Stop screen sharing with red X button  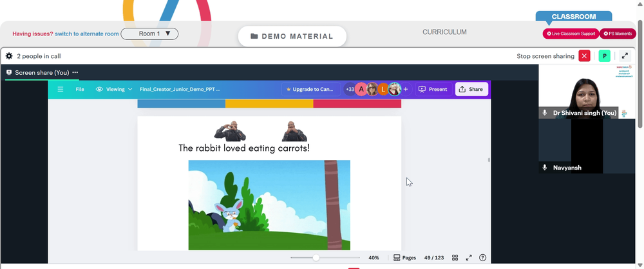pos(584,56)
